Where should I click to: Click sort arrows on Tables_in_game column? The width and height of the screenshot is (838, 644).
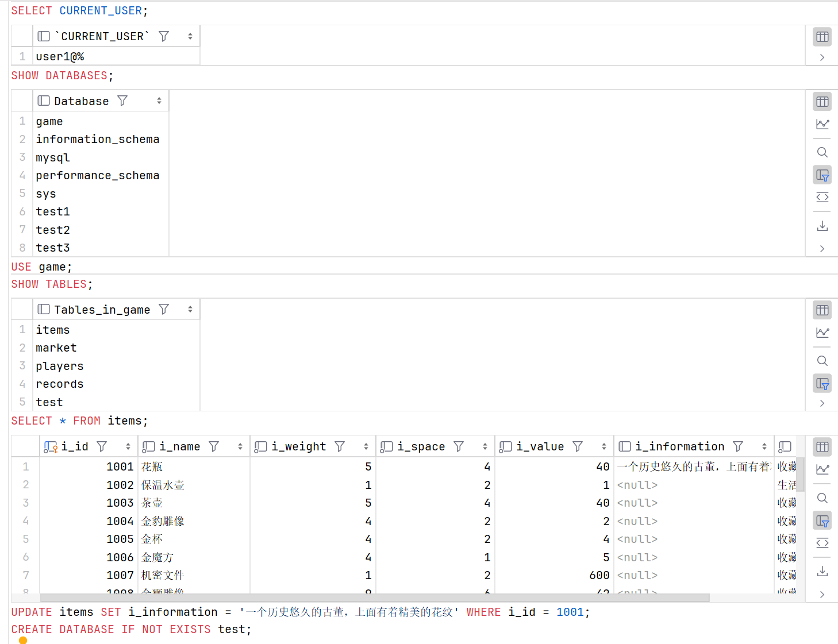pyautogui.click(x=190, y=310)
